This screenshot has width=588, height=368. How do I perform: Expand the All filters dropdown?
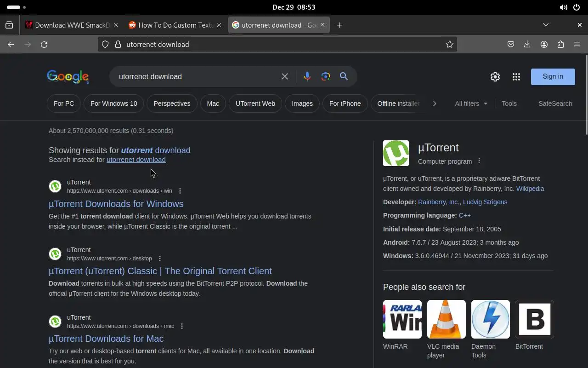pyautogui.click(x=471, y=103)
